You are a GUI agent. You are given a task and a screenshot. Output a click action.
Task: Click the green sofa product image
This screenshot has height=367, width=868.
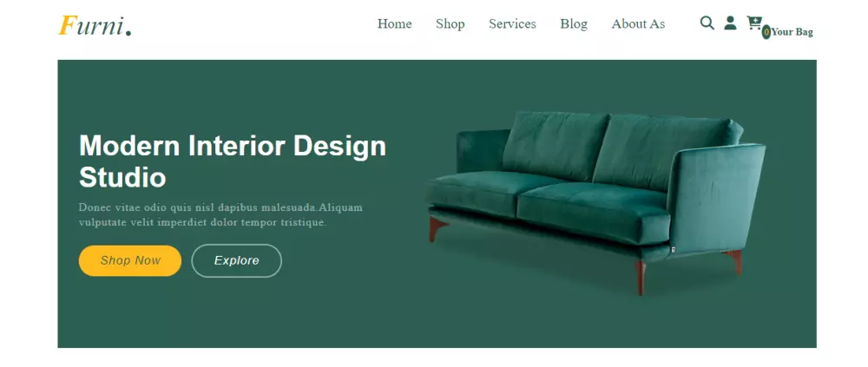click(x=595, y=202)
